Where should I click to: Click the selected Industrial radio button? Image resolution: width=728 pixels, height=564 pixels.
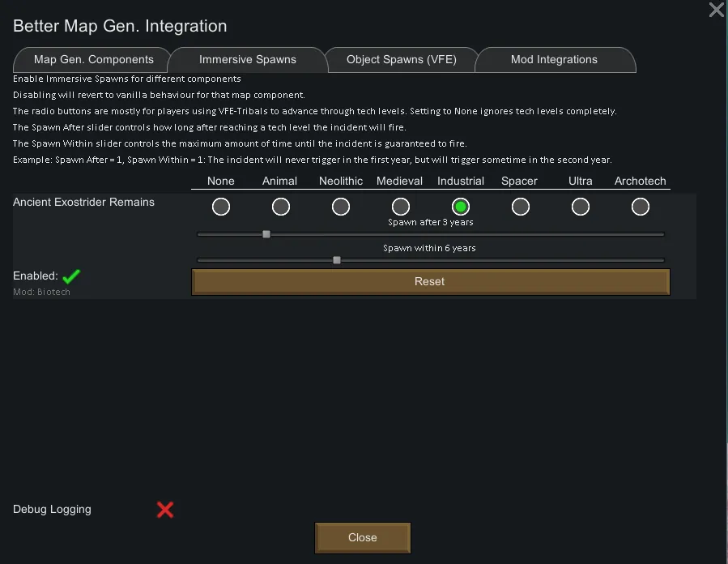coord(461,207)
